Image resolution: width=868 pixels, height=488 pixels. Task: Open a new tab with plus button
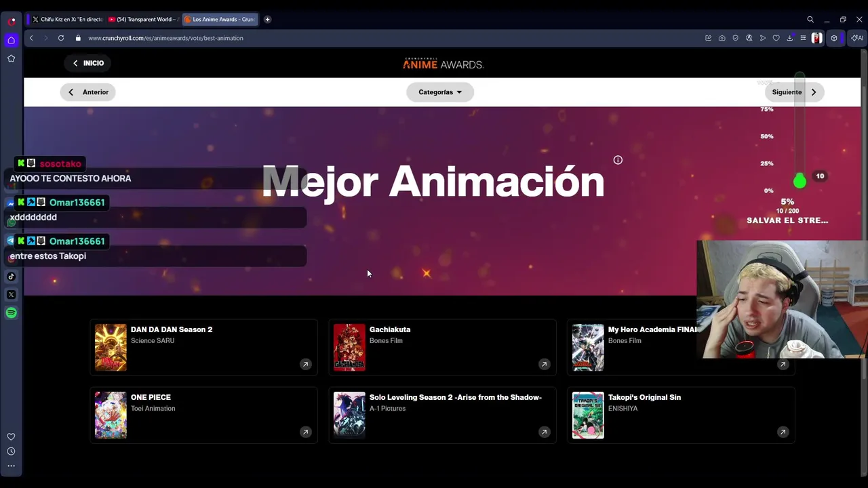267,20
